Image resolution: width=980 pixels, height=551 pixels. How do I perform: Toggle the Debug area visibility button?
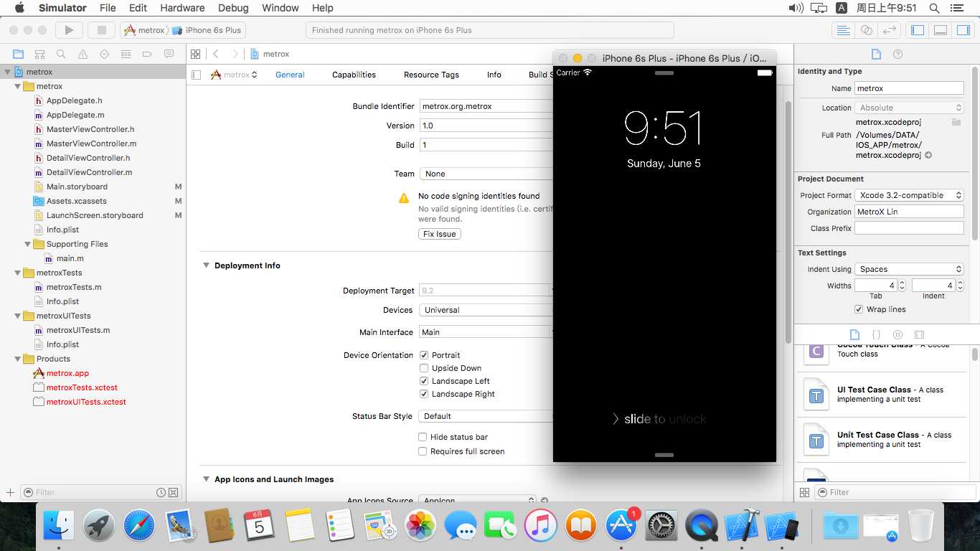pos(941,30)
